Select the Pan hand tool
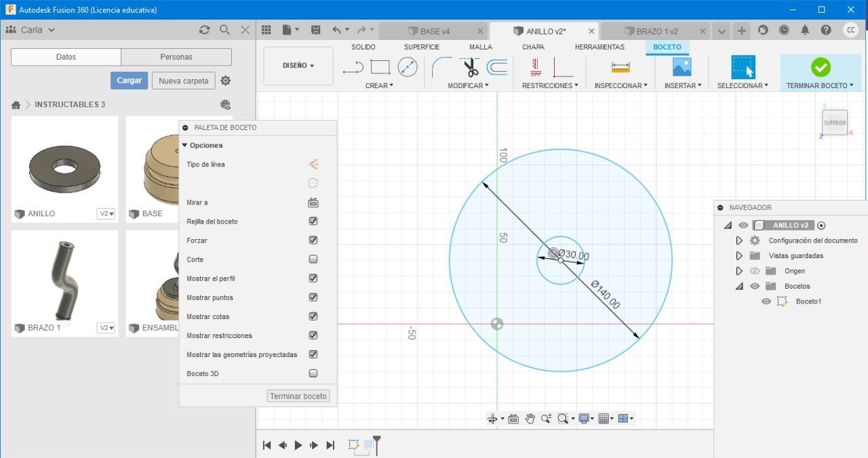 click(x=530, y=419)
